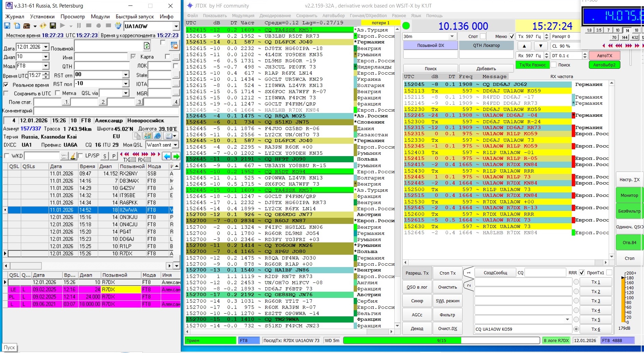
Task: Click the broom clear icon beside WKD field
Action: (73, 156)
